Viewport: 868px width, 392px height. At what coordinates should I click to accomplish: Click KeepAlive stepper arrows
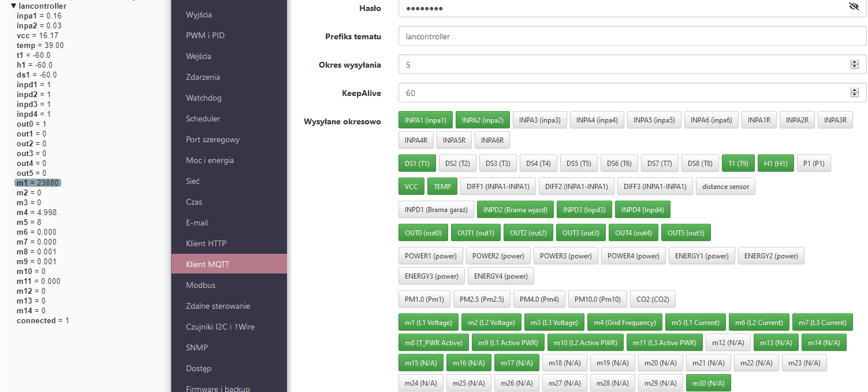coord(855,93)
